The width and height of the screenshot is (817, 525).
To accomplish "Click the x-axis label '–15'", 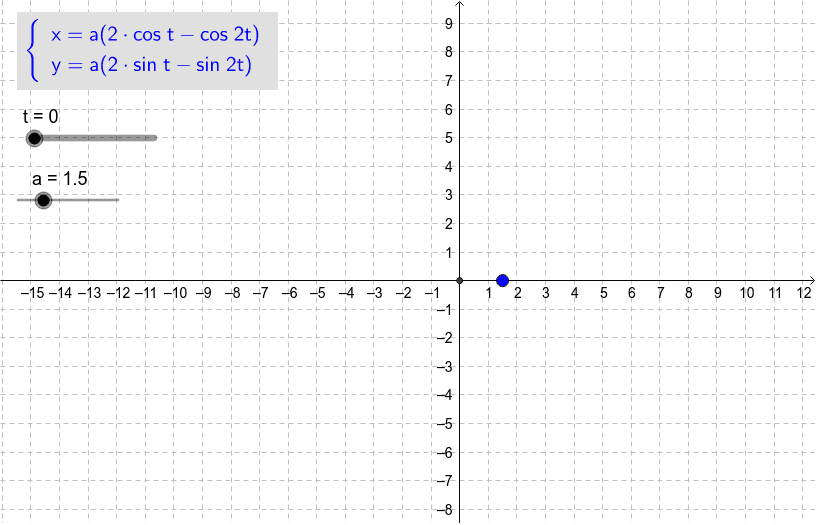I will point(32,293).
